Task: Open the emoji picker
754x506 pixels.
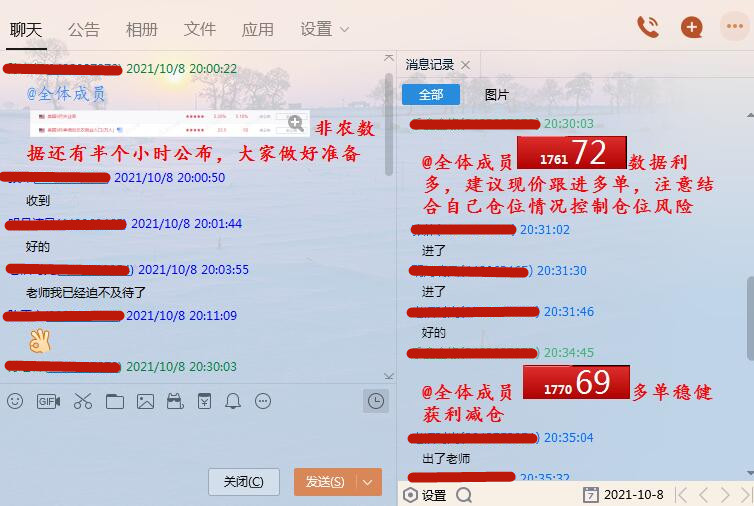Action: [x=15, y=401]
